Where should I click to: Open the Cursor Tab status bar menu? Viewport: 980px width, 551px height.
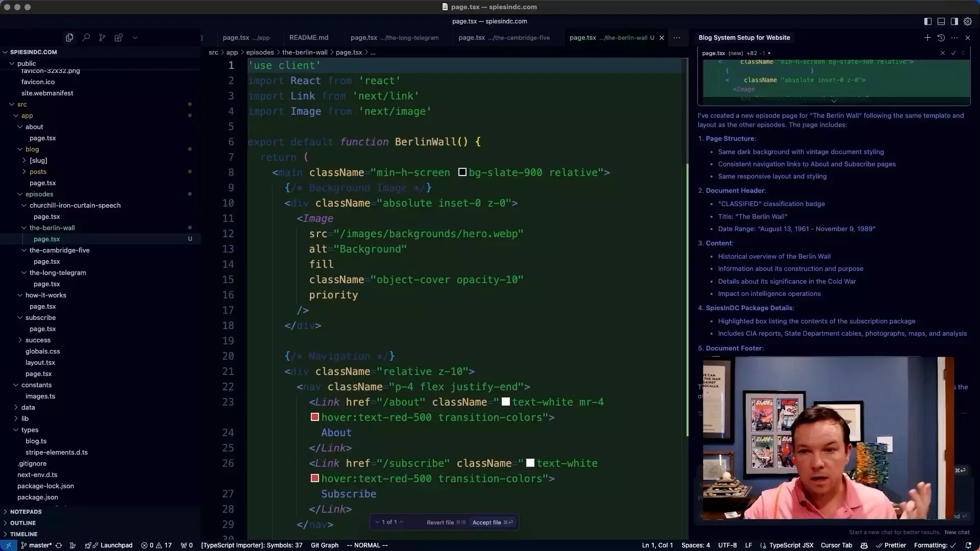click(x=836, y=545)
